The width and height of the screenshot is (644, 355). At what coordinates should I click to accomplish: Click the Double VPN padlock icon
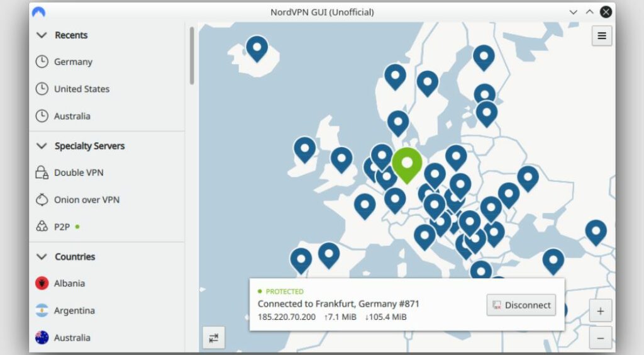[42, 172]
